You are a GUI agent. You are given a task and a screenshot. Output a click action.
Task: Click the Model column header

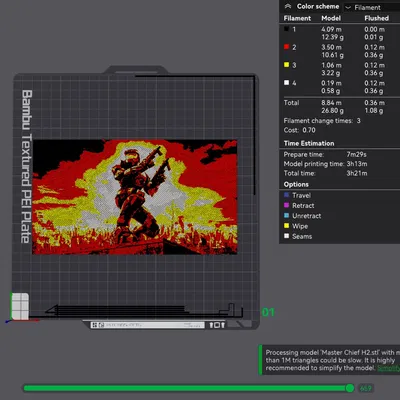(331, 18)
